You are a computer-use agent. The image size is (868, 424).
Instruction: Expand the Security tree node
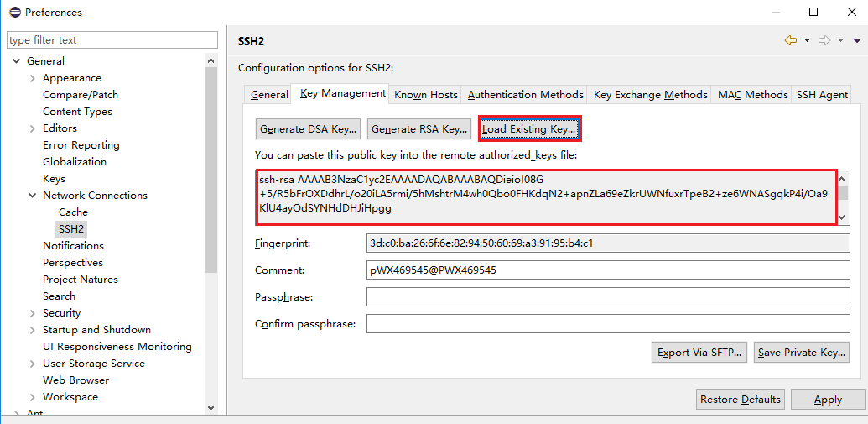point(32,313)
